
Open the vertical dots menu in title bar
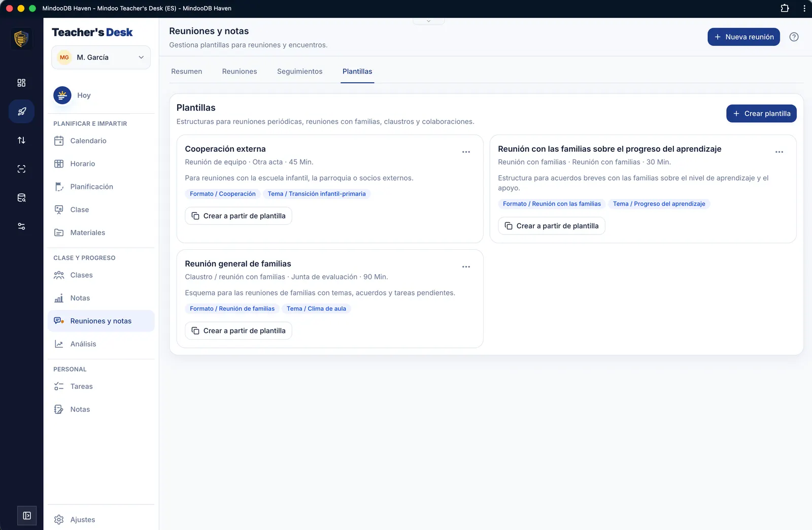point(804,8)
